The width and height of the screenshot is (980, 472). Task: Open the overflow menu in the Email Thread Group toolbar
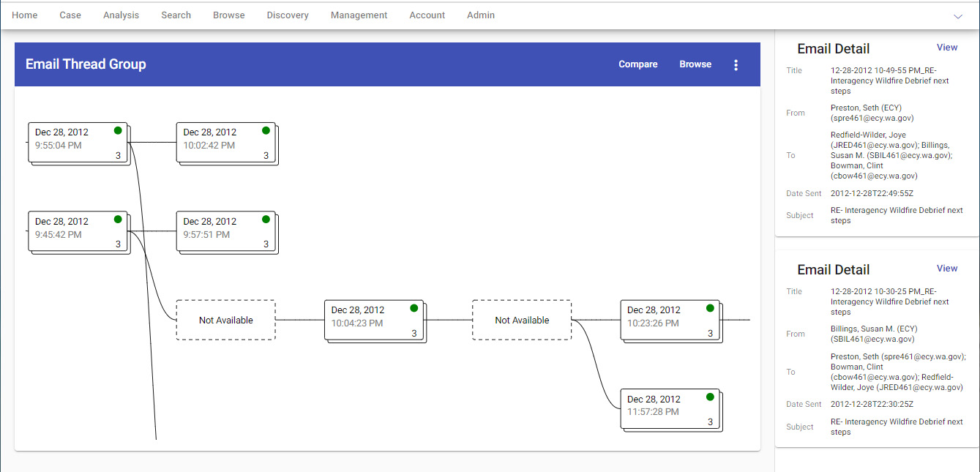(x=736, y=64)
